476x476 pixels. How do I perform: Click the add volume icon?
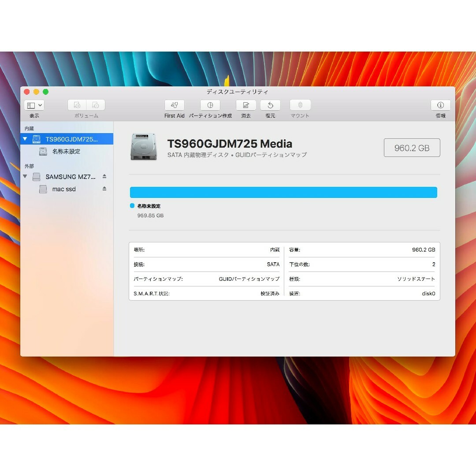click(x=77, y=105)
